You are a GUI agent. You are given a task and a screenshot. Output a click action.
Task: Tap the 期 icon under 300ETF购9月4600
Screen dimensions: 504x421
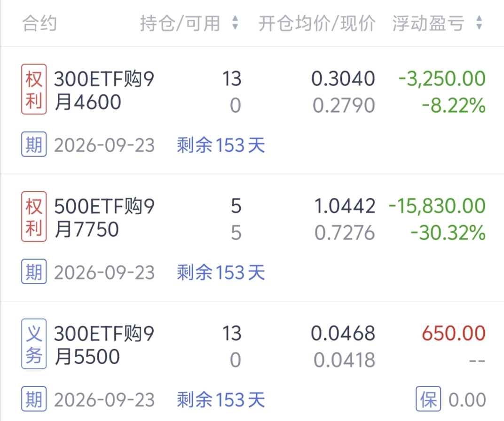click(34, 144)
